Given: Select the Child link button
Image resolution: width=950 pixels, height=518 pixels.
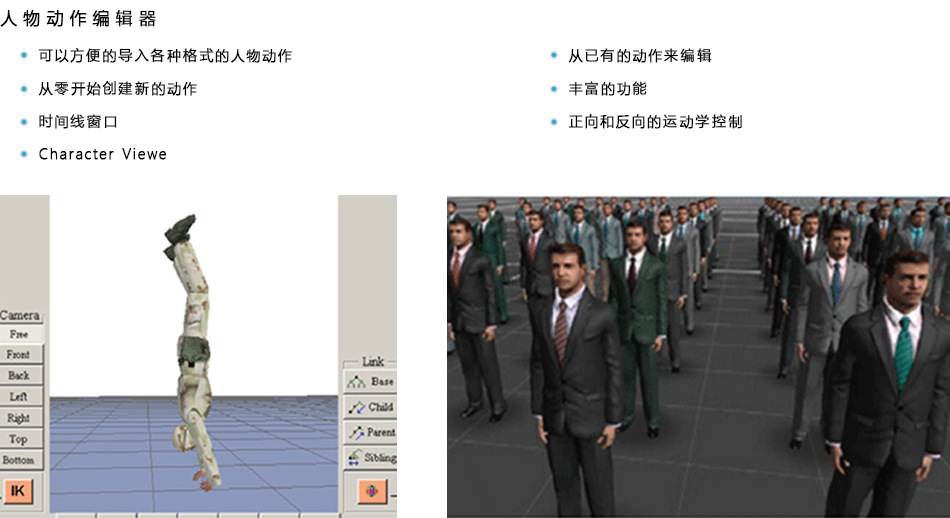Looking at the screenshot, I should click(371, 407).
